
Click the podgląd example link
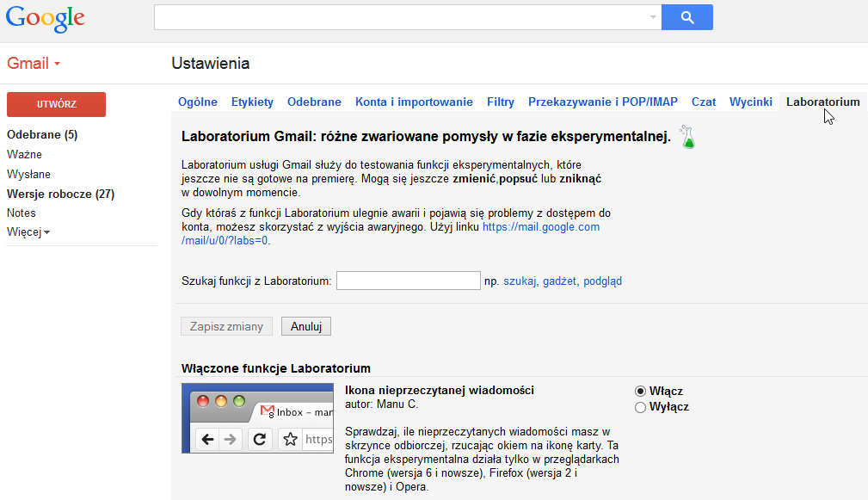603,281
